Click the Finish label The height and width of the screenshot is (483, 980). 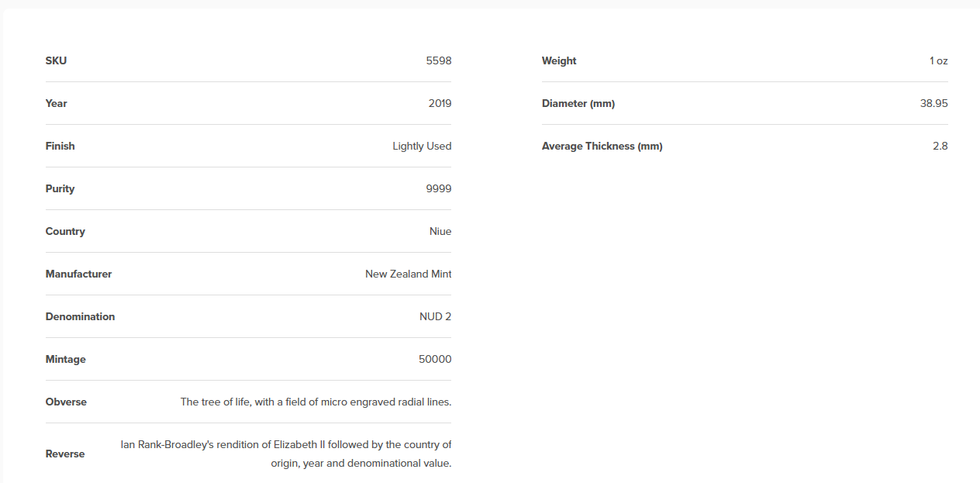tap(60, 146)
